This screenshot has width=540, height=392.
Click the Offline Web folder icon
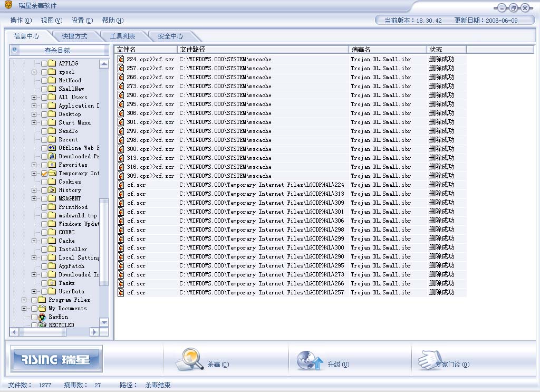point(52,148)
